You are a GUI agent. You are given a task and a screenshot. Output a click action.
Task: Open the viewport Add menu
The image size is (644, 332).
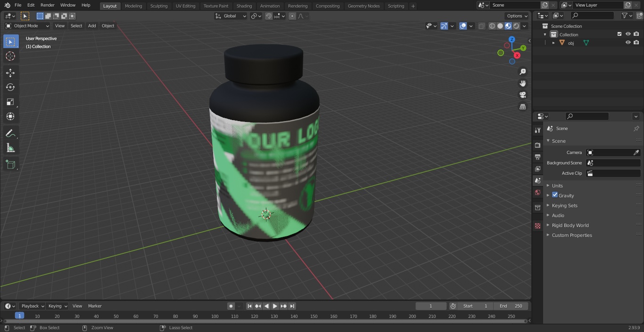(92, 26)
